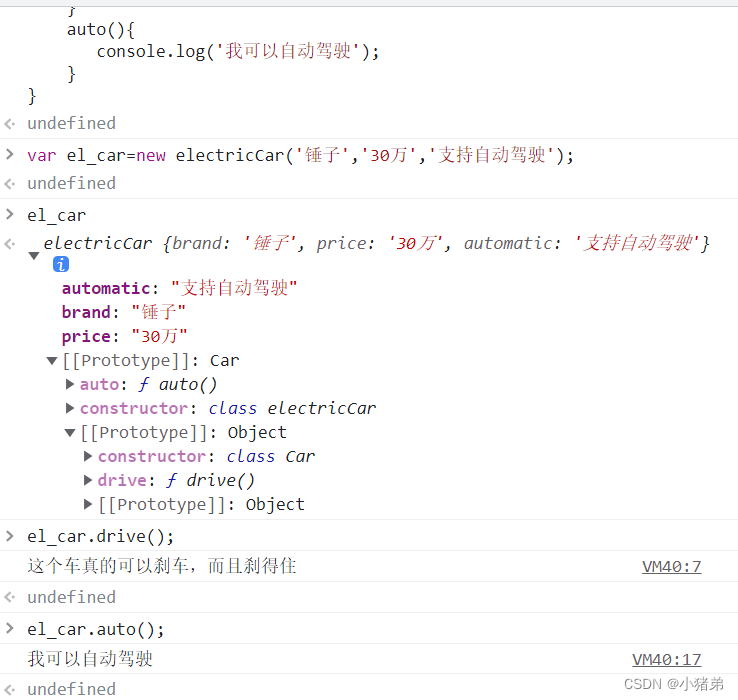Expand the drive: f drive() entry
Viewport: 738px width, 700px height.
88,480
